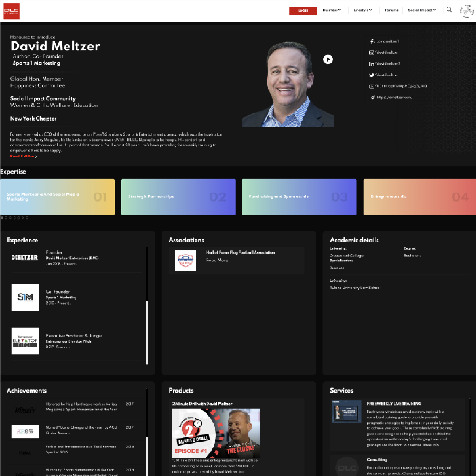Screen dimensions: 476x476
Task: Play David Meltzer's intro video
Action: coord(328,59)
